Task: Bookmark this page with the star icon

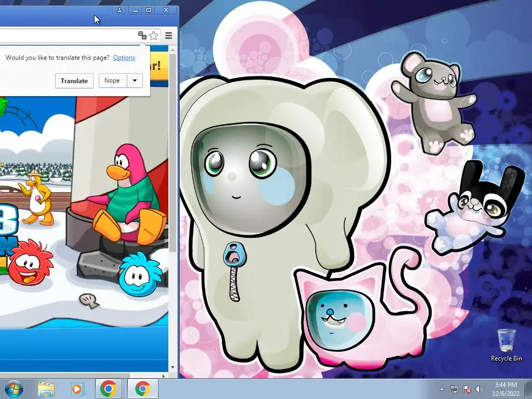Action: tap(154, 35)
